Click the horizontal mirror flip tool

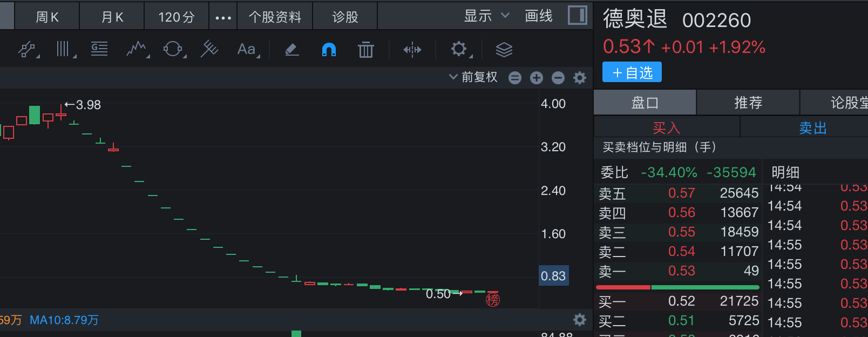(x=412, y=50)
